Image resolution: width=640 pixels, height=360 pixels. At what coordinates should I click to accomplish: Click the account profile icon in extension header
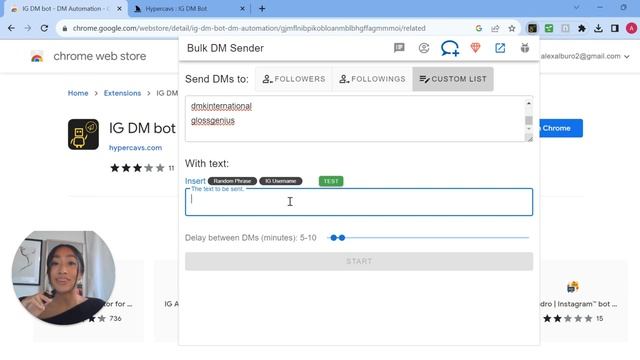(424, 48)
